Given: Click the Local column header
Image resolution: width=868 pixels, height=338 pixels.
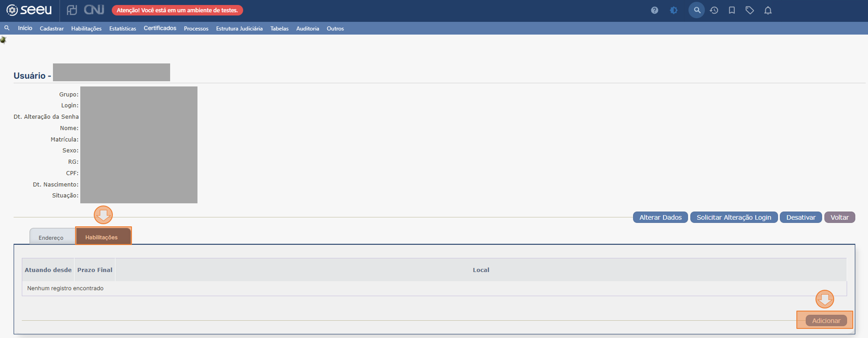Looking at the screenshot, I should (481, 270).
